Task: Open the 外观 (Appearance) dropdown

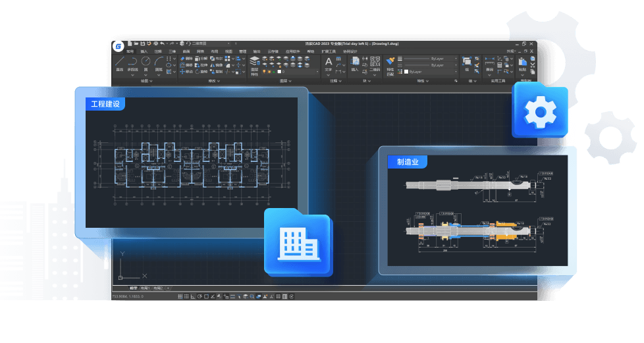Action: coord(511,51)
